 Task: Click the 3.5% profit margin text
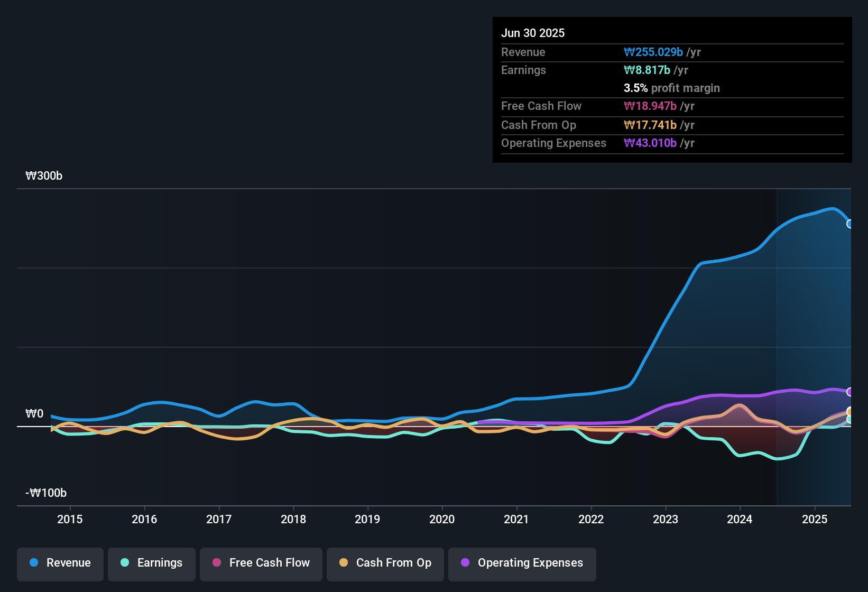click(672, 88)
